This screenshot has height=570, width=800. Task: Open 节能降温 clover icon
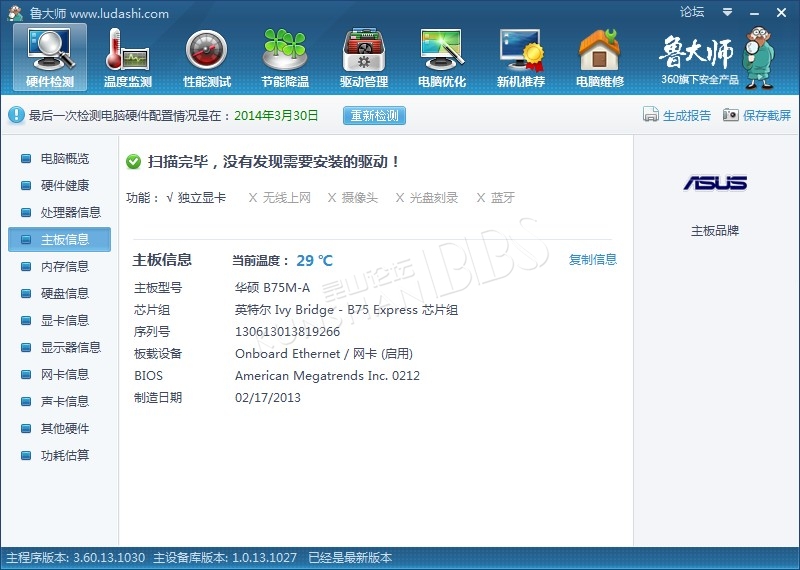point(285,57)
